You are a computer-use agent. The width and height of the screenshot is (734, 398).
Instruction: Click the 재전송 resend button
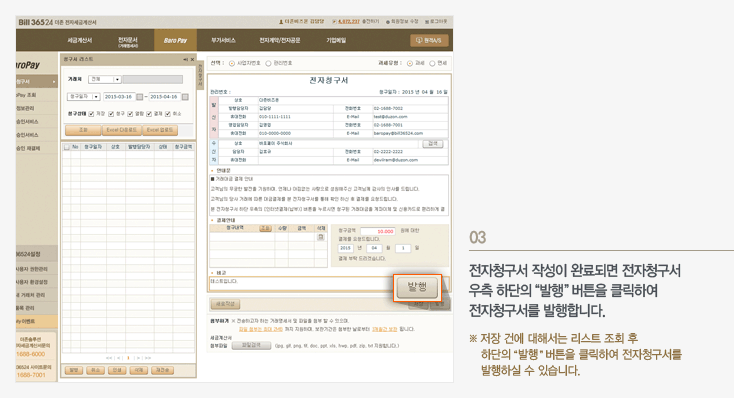pos(162,370)
